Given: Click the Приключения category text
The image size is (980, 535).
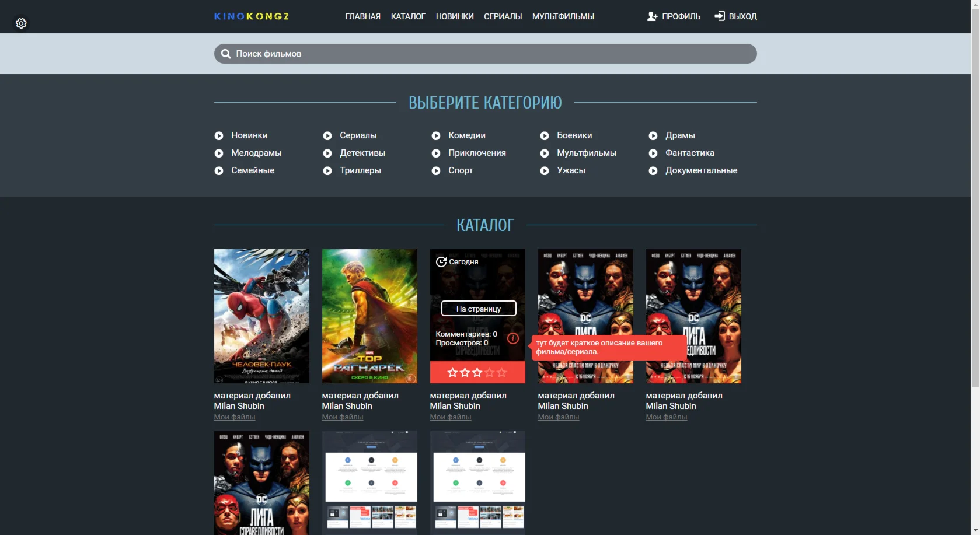Looking at the screenshot, I should (x=477, y=153).
